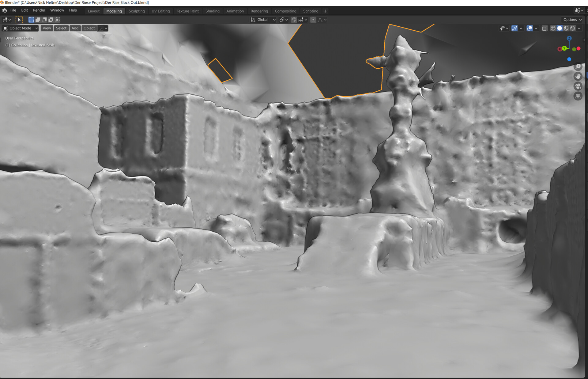The height and width of the screenshot is (379, 588).
Task: Open the Global transform orientation dropdown
Action: click(x=263, y=20)
